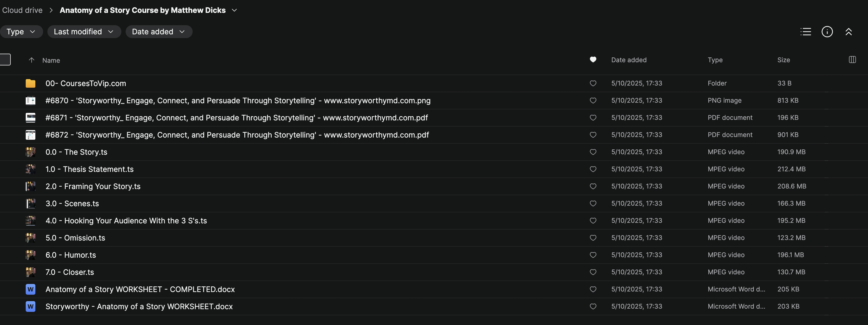Toggle favourite heart for 6.0 - Humor.ts
Screen dimensions: 868x325
(x=593, y=255)
